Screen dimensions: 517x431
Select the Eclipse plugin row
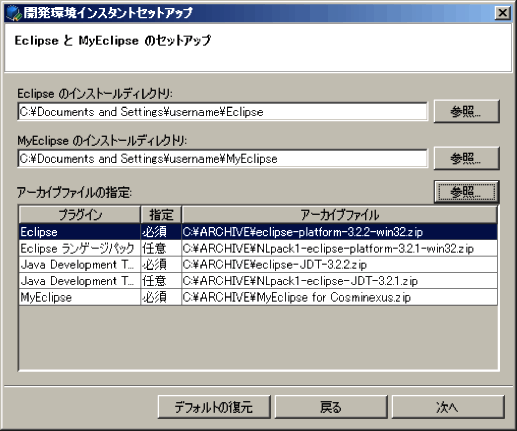pos(258,232)
